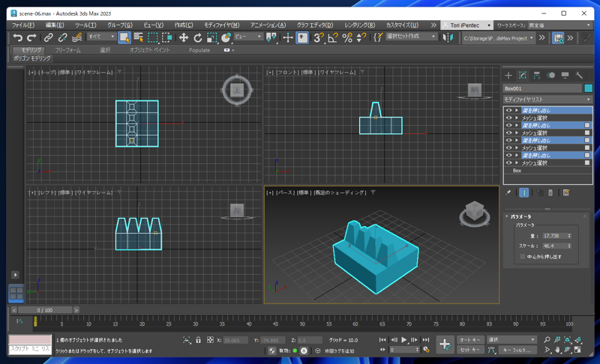Image resolution: width=600 pixels, height=364 pixels.
Task: Click the Pin Stack icon
Action: 508,193
